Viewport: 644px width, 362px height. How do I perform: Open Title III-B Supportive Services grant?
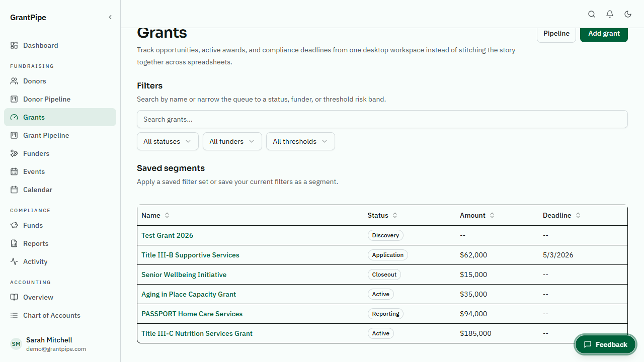190,255
